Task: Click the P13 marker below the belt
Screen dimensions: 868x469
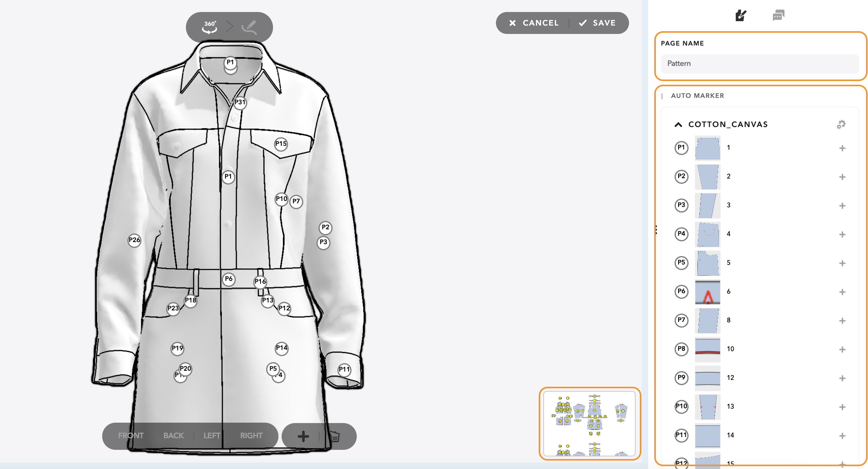Action: [x=268, y=301]
